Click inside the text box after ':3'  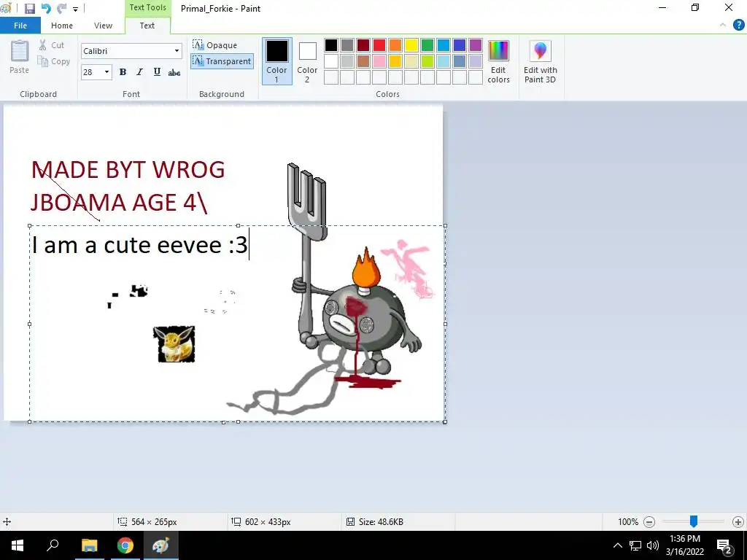pos(249,245)
